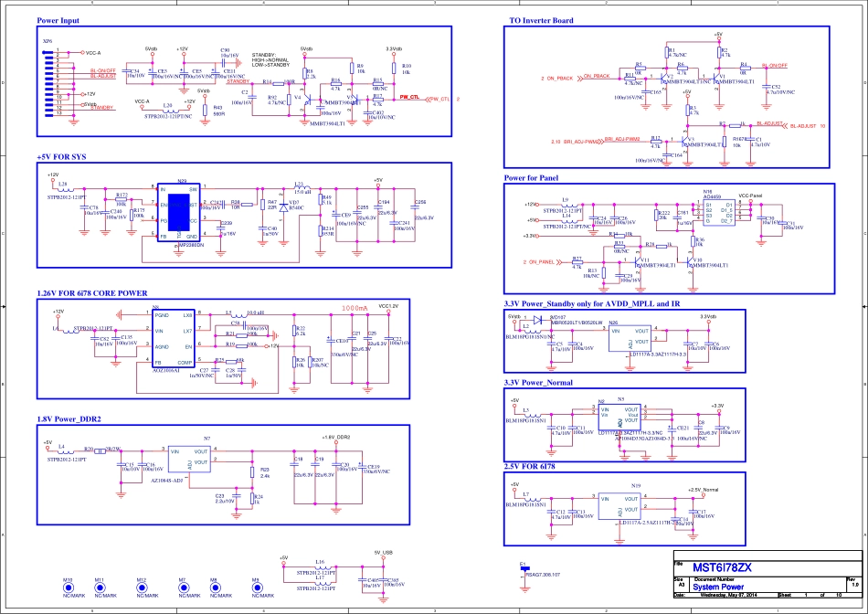This screenshot has width=868, height=614.
Task: Click the E1 component near title block
Action: (x=524, y=570)
